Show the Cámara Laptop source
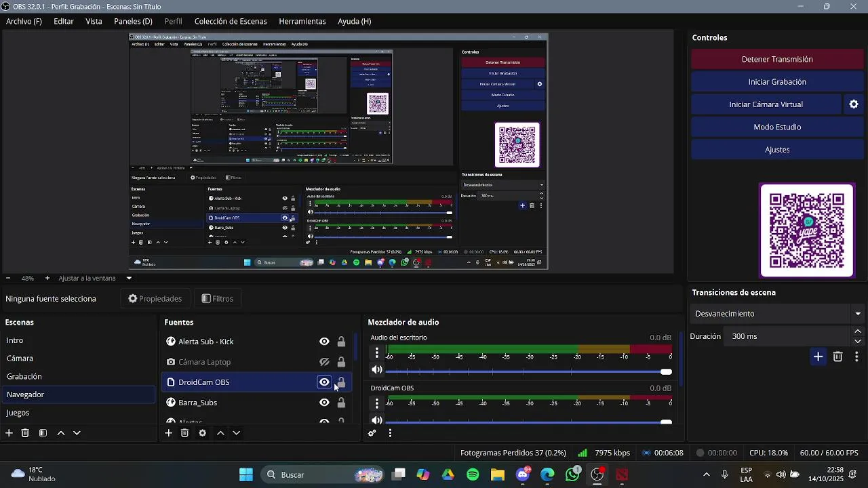Image resolution: width=868 pixels, height=488 pixels. point(324,362)
